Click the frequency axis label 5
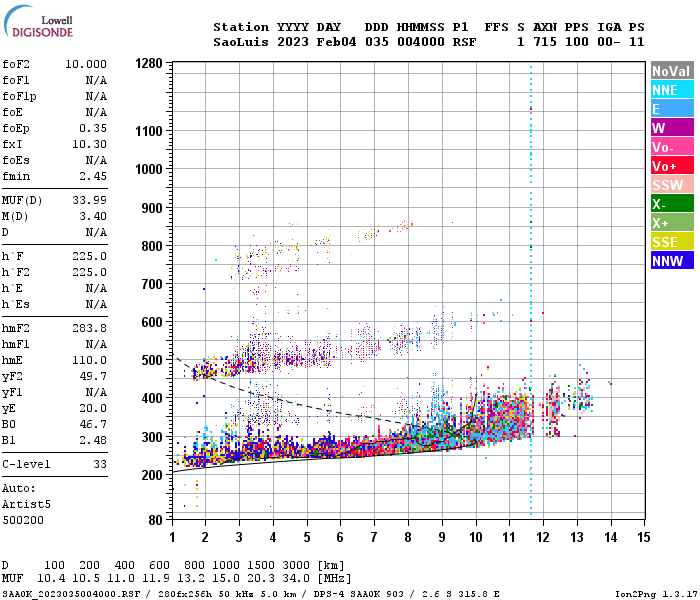The width and height of the screenshot is (700, 600). [307, 537]
